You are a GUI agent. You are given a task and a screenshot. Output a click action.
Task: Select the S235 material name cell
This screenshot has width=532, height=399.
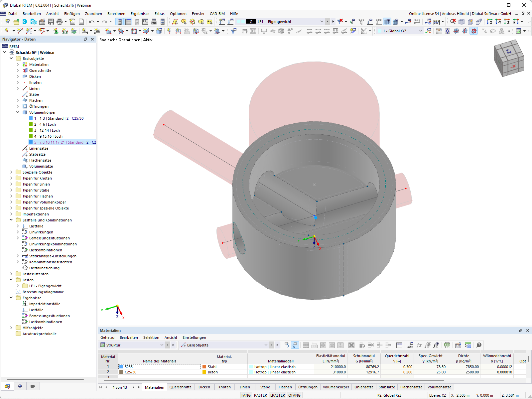point(160,367)
